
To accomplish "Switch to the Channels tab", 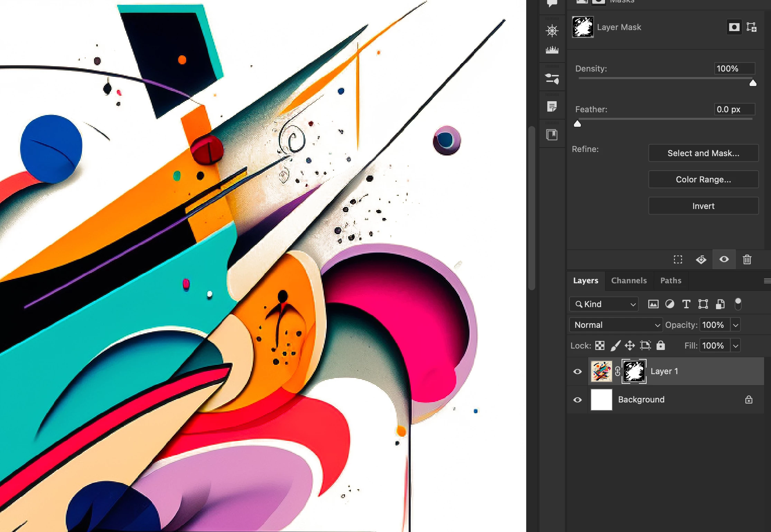I will [x=629, y=281].
